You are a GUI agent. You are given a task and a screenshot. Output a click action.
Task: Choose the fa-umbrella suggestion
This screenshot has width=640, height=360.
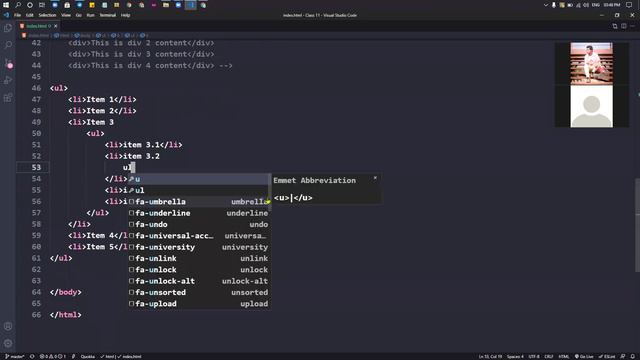(198, 202)
